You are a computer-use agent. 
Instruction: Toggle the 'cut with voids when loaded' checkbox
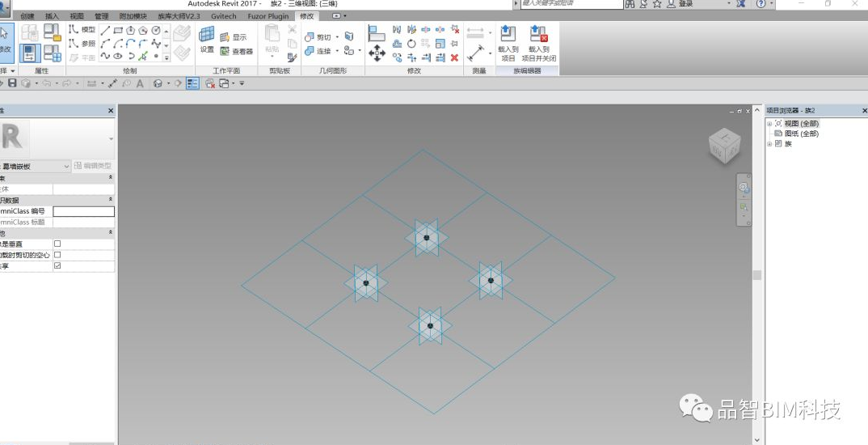pos(57,255)
